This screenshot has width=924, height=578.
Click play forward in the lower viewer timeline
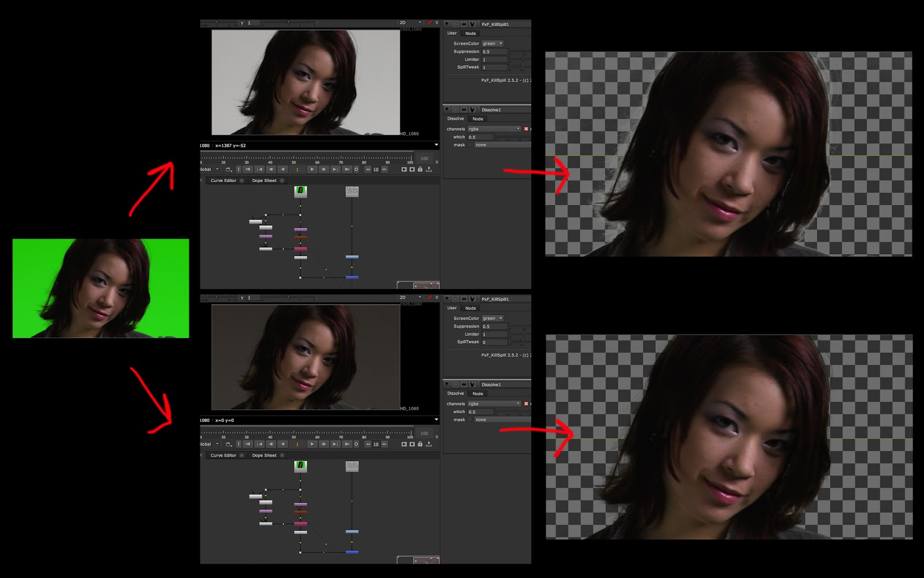[x=312, y=444]
